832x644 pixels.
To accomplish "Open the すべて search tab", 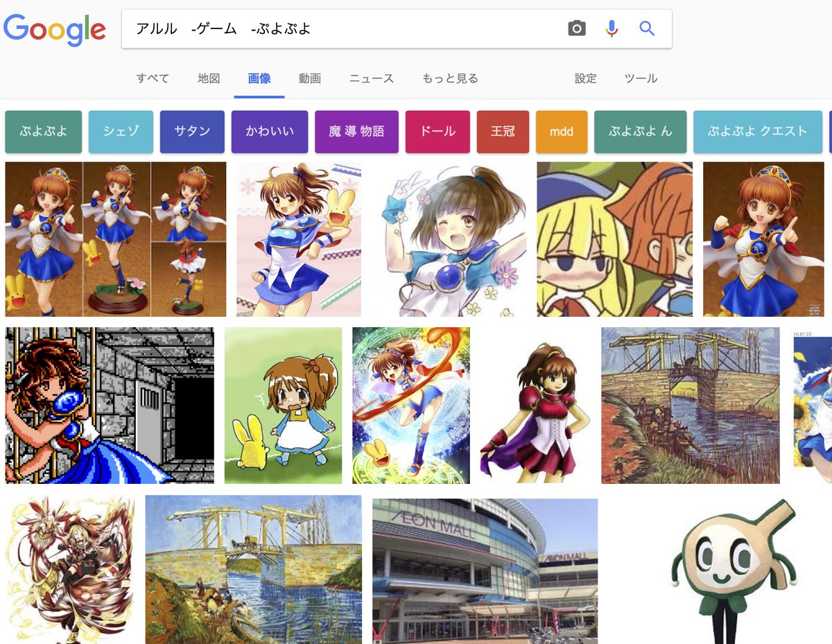I will (x=153, y=78).
